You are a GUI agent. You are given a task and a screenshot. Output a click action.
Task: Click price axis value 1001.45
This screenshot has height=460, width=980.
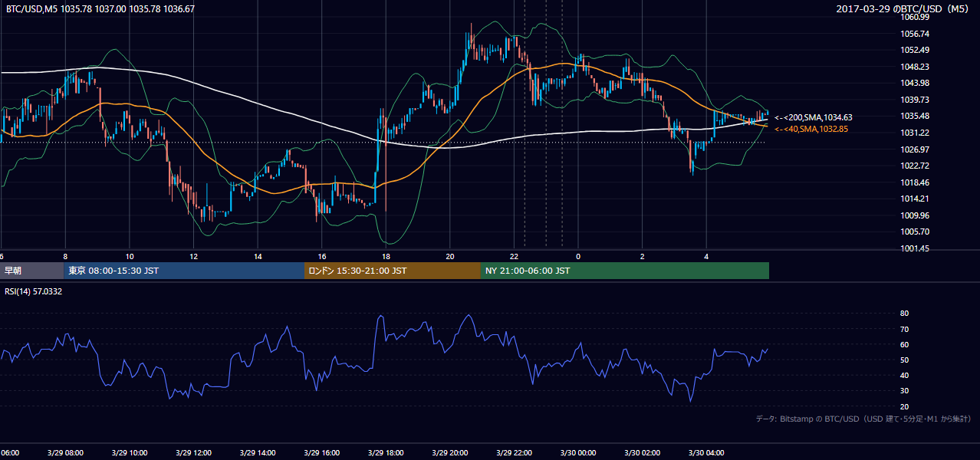916,248
